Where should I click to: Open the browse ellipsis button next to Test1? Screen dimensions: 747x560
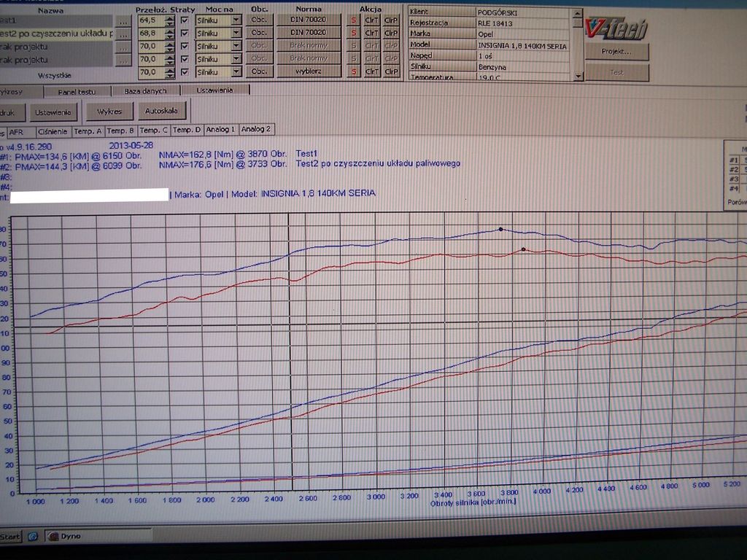123,21
